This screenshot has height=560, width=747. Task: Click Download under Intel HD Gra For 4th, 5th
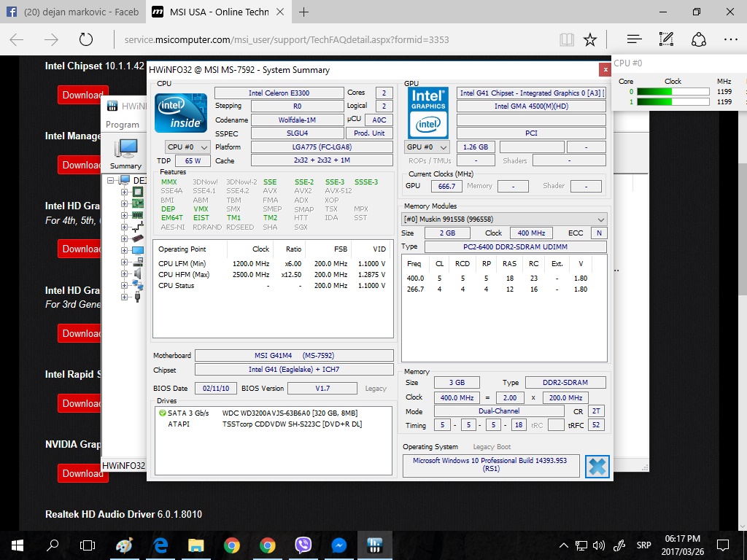point(80,249)
